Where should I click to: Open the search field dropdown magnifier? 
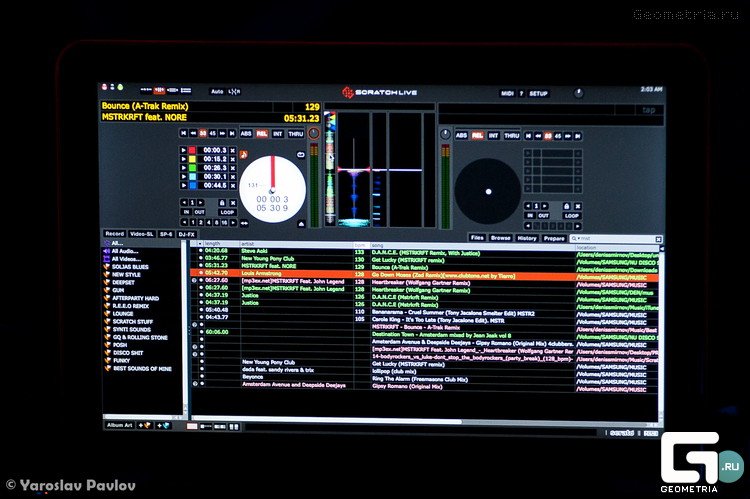pos(575,239)
